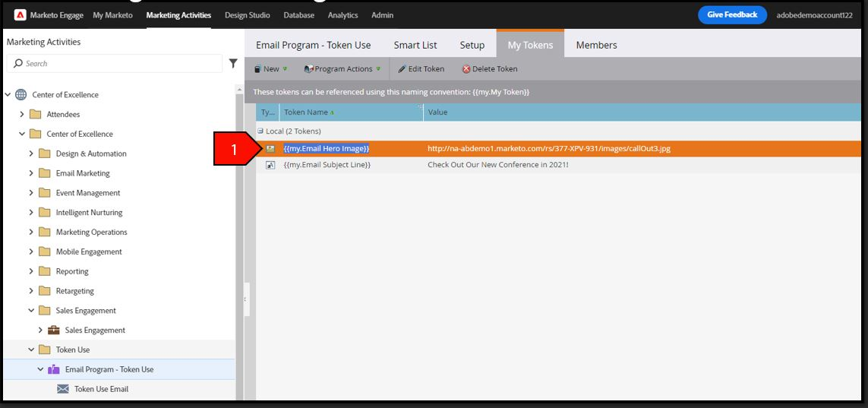
Task: Expand the Attendees folder
Action: (21, 115)
